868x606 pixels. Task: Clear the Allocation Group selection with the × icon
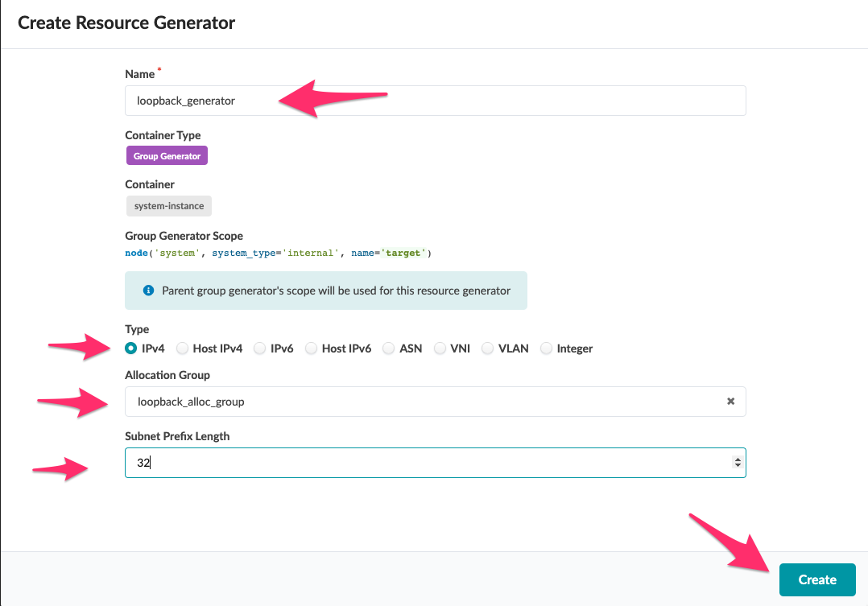(730, 401)
